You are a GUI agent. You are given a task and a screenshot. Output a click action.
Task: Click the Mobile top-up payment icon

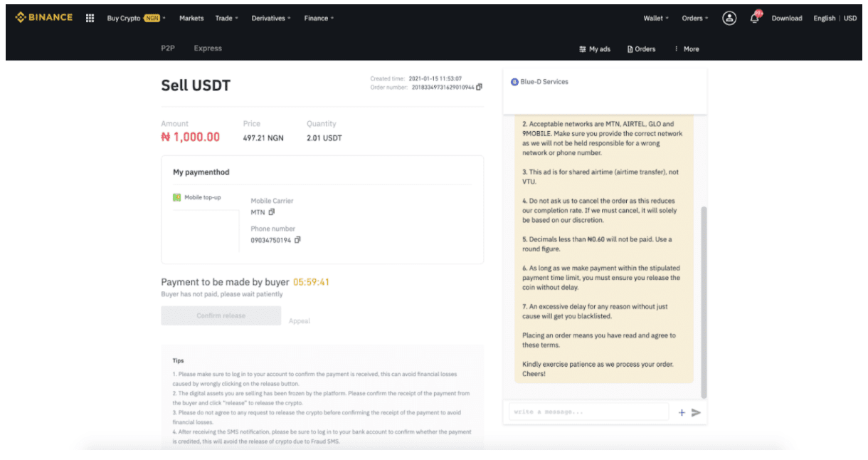click(x=177, y=197)
